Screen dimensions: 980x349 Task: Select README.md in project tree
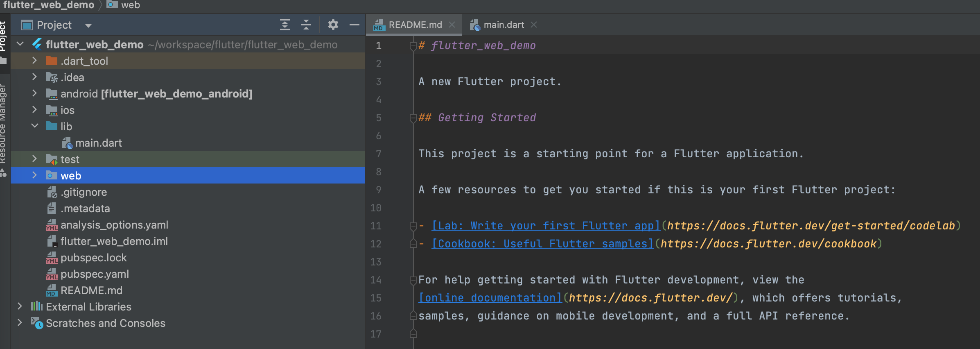[91, 290]
